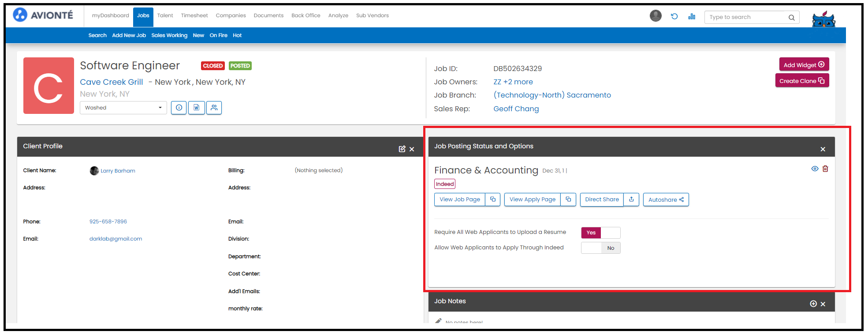Add a new job note
868x335 pixels.
pyautogui.click(x=813, y=304)
